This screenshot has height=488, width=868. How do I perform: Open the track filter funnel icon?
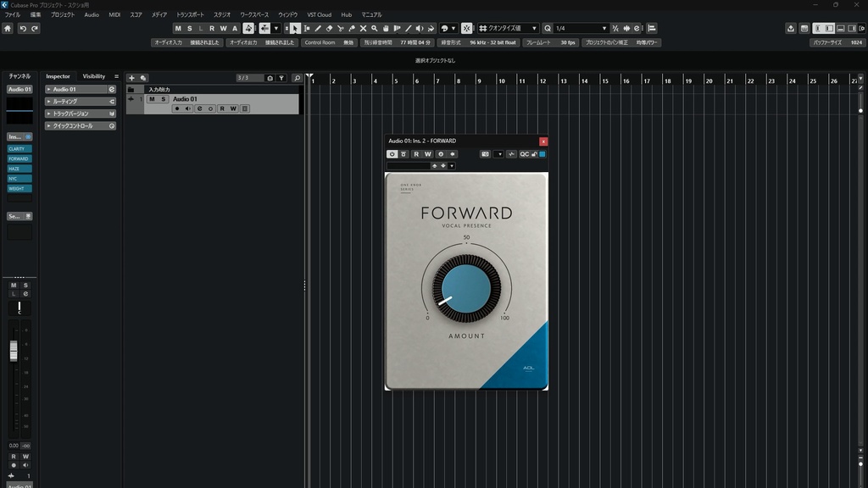281,78
